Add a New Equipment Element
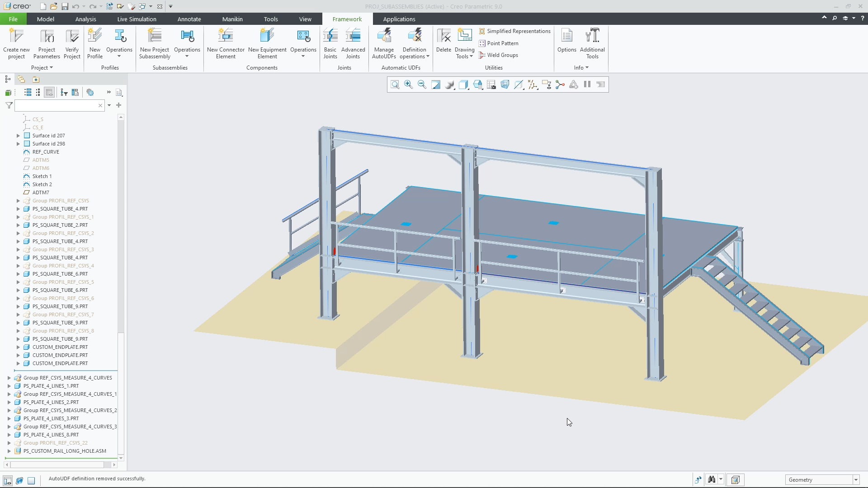The height and width of the screenshot is (488, 868). point(267,43)
